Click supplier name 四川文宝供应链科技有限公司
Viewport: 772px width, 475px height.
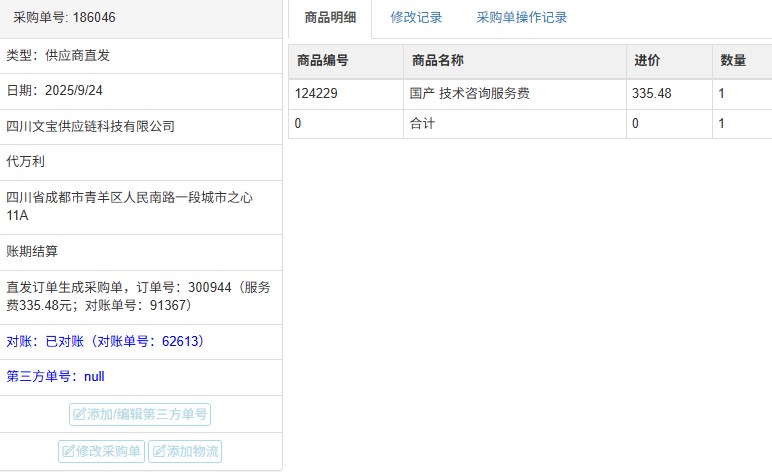point(90,127)
